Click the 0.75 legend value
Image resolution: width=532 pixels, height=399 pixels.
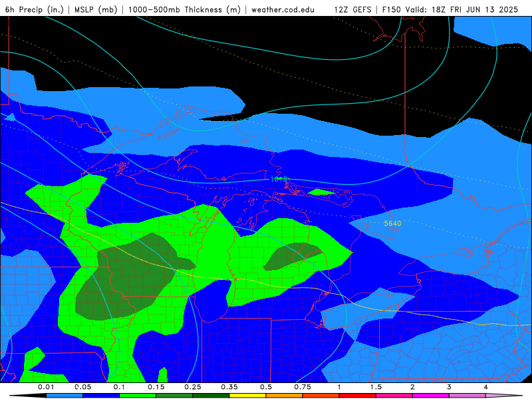coord(303,387)
